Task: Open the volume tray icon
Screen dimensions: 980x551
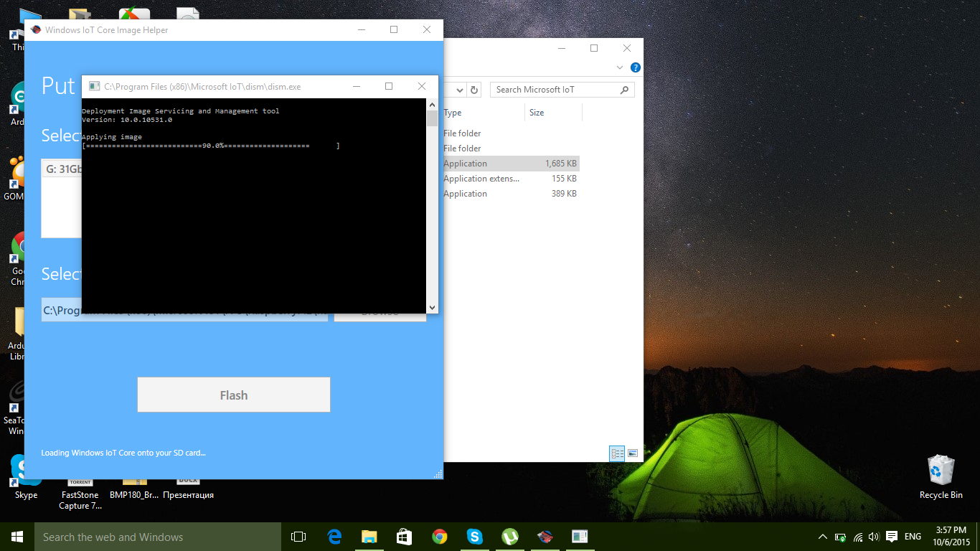Action: [874, 537]
